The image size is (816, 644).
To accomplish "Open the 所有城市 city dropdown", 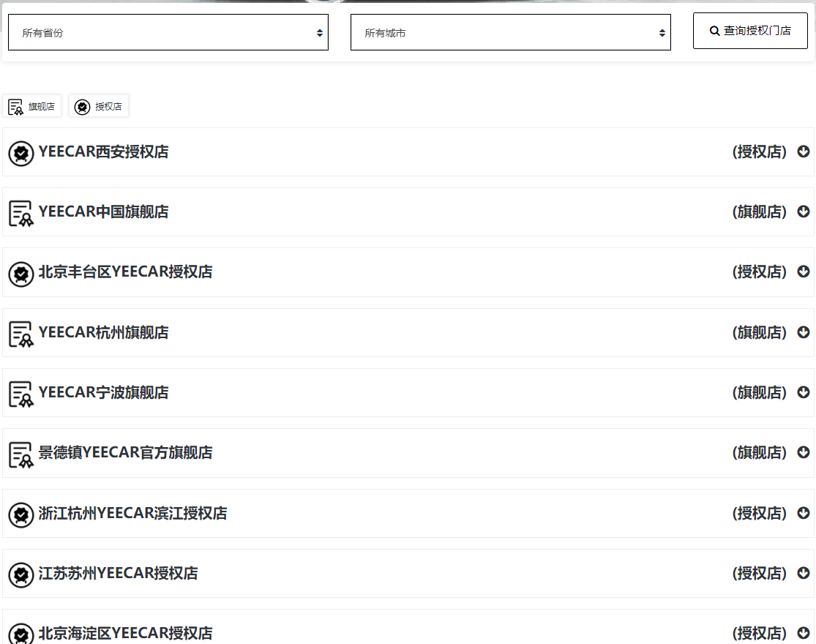I will [x=511, y=32].
